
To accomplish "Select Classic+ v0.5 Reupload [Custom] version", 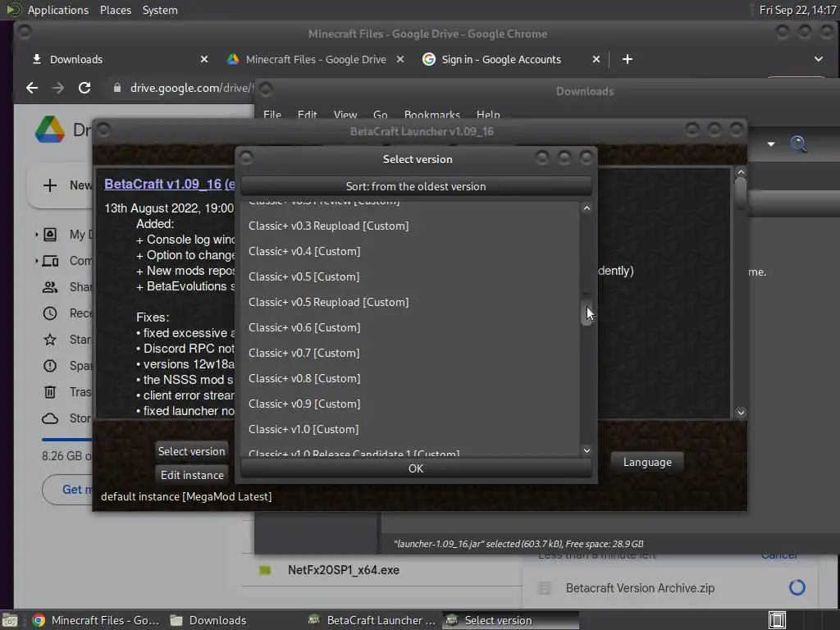I will click(410, 302).
